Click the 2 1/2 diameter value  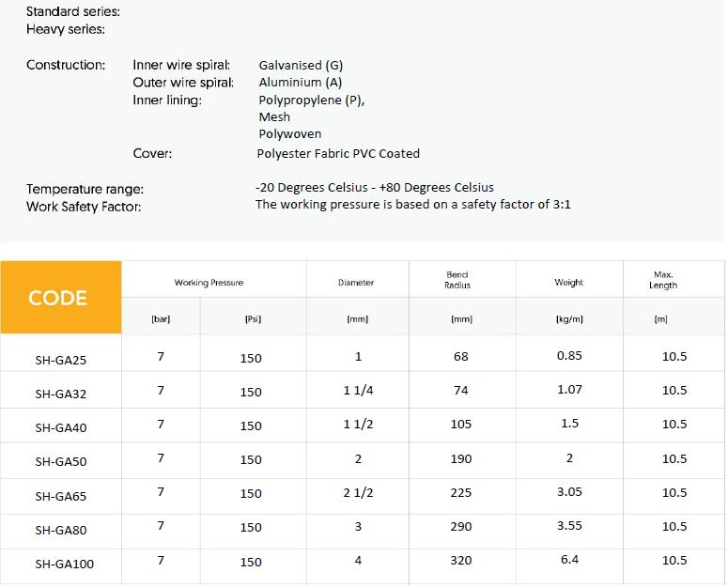tap(358, 492)
